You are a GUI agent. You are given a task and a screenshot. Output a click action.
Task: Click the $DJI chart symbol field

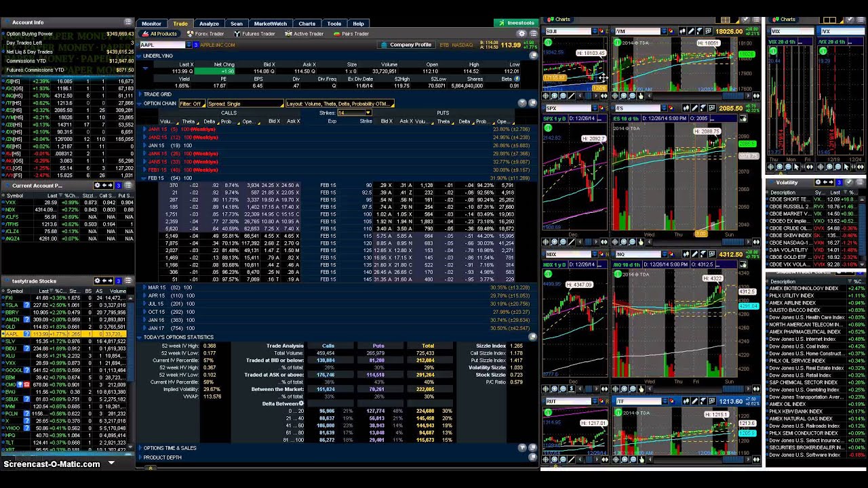click(x=568, y=31)
